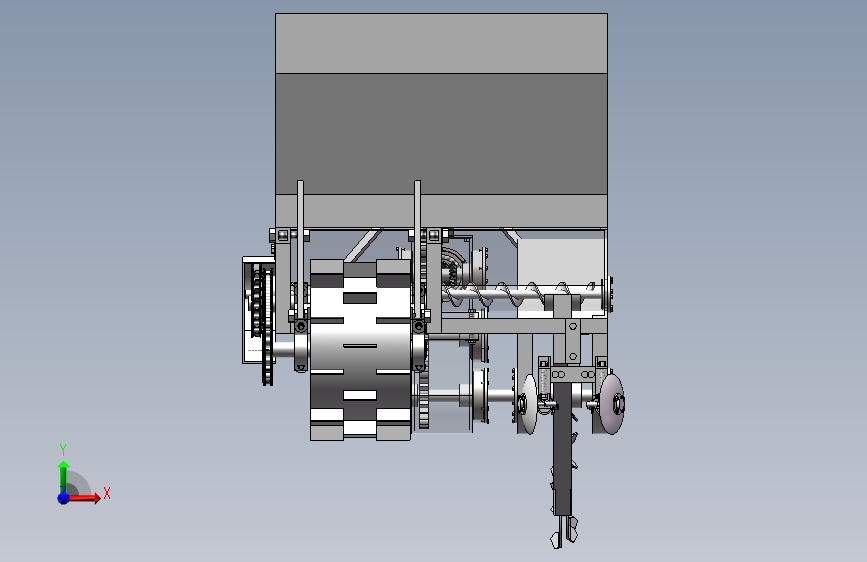867x562 pixels.
Task: Select the dark vertical shank with tines
Action: [x=562, y=448]
